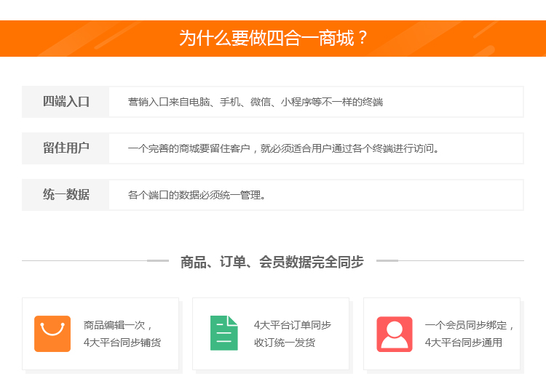Click the orange shopping bag icon
The width and height of the screenshot is (546, 392).
[52, 334]
